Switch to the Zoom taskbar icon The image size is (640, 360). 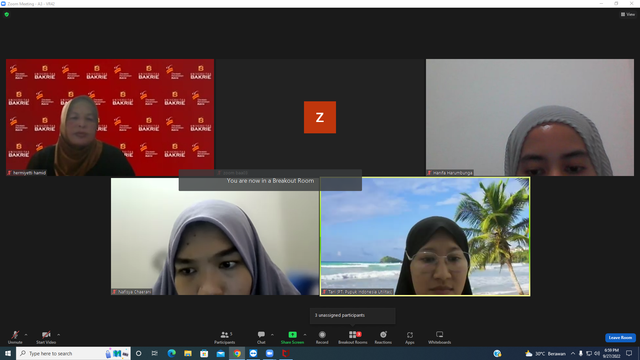pos(269,353)
